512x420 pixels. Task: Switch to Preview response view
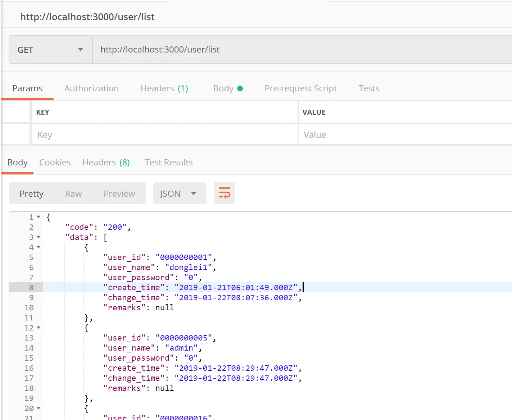tap(119, 193)
